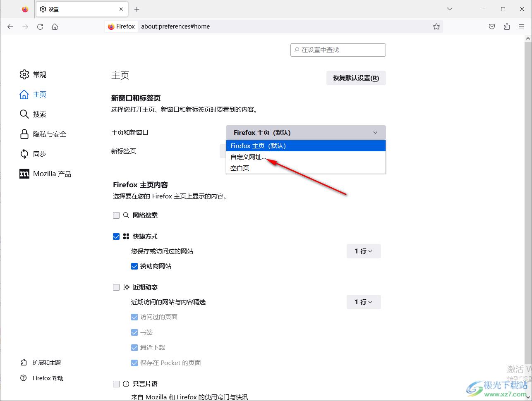Click the gear icon next to 常规
Screen dimensions: 532x401
point(24,74)
